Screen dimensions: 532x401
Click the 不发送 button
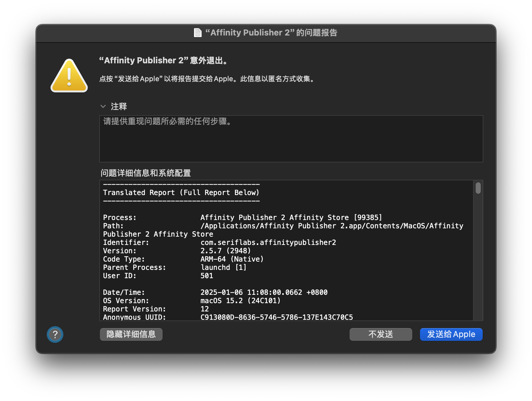pos(381,334)
